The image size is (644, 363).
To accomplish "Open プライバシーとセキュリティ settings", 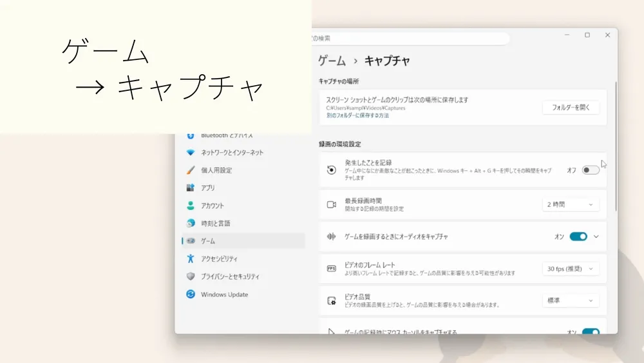I will 243,276.
